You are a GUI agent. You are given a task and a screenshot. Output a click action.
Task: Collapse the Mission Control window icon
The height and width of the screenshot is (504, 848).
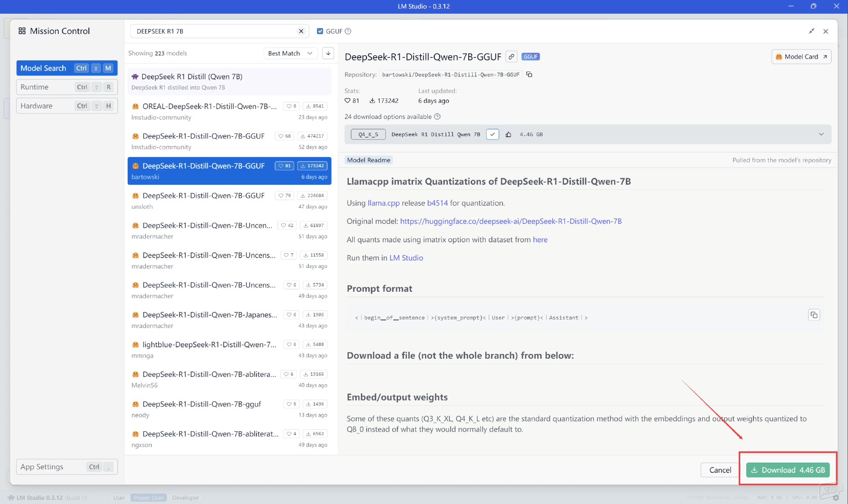[x=812, y=31]
